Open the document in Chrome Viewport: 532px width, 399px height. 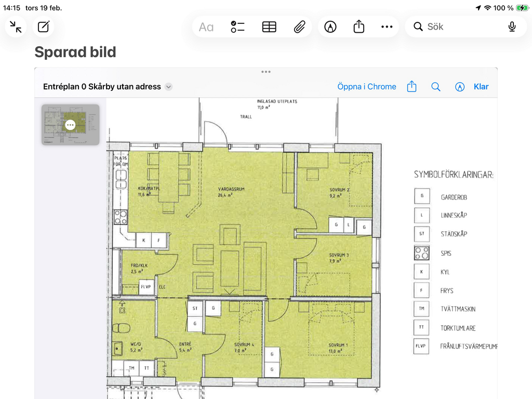366,87
